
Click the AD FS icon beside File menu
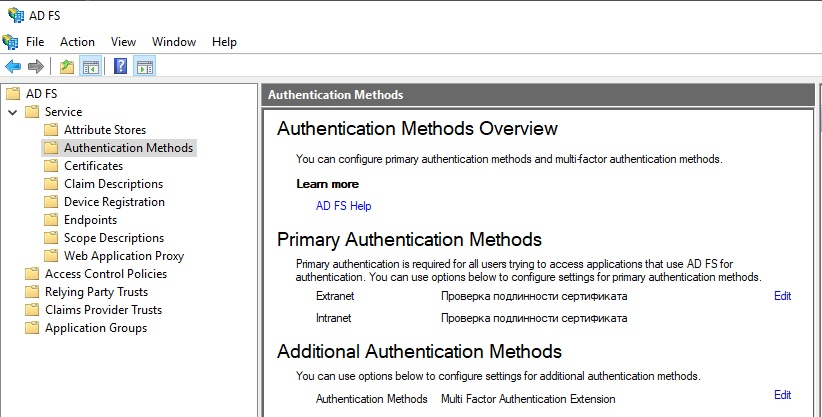coord(10,42)
